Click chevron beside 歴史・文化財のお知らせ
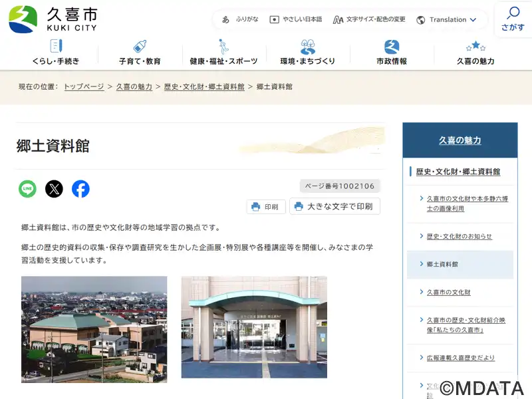 click(x=422, y=236)
